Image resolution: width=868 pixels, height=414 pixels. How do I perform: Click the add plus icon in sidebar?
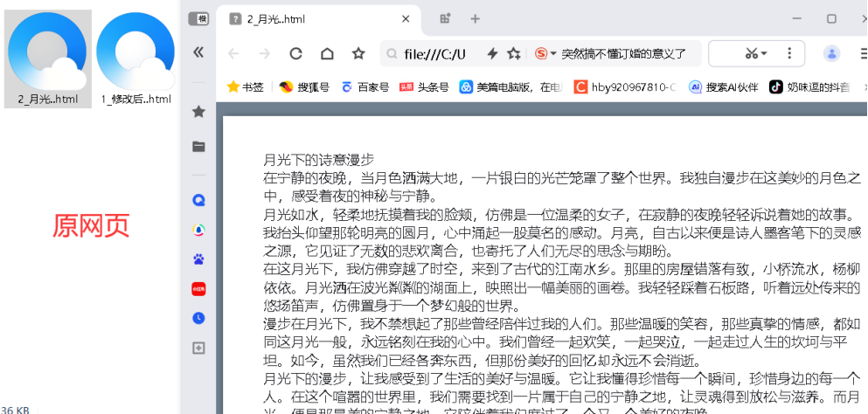(198, 348)
